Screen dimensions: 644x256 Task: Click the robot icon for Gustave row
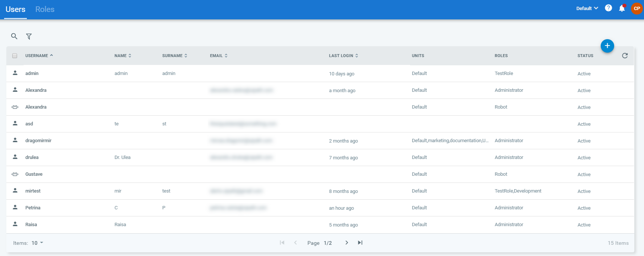tap(15, 174)
